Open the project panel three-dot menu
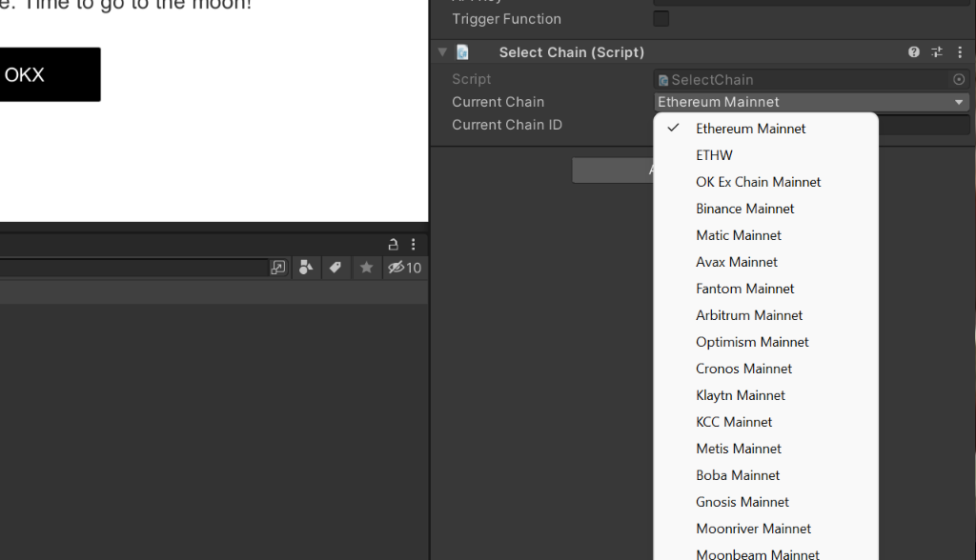The width and height of the screenshot is (976, 560). [414, 245]
